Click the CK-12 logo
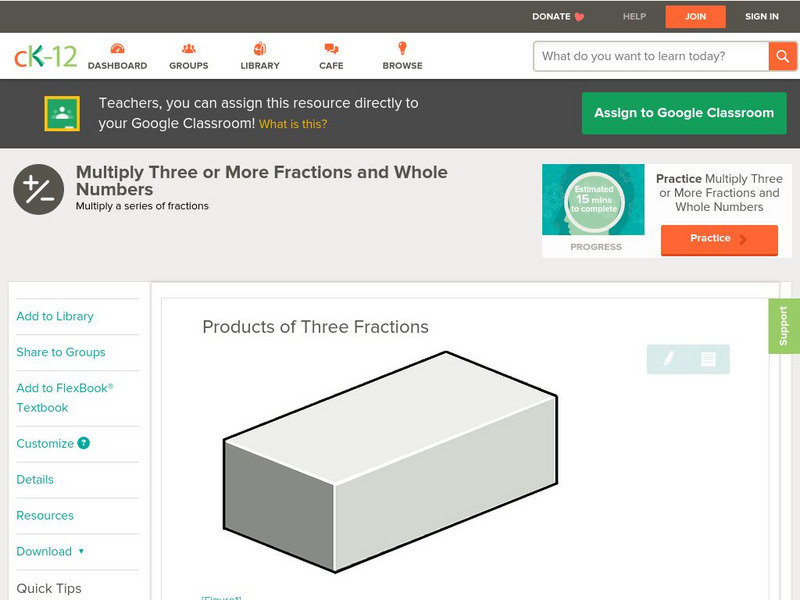Viewport: 800px width, 600px height. point(46,56)
